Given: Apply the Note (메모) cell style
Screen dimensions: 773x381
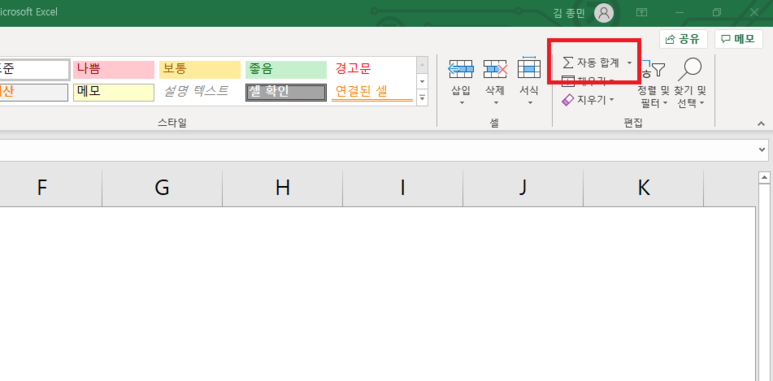Looking at the screenshot, I should click(114, 93).
